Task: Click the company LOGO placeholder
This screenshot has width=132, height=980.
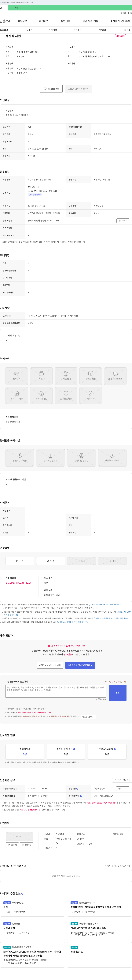Action: tap(19, 837)
